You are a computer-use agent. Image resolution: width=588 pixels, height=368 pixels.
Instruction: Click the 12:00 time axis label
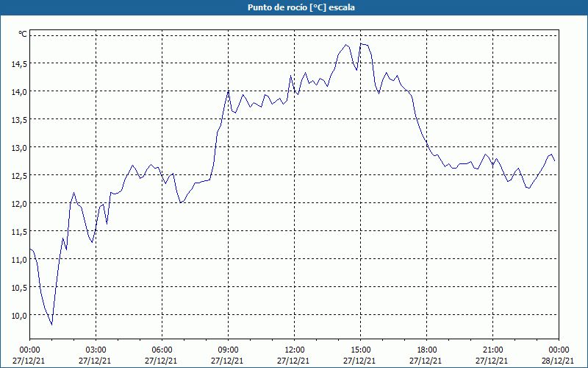tap(295, 350)
